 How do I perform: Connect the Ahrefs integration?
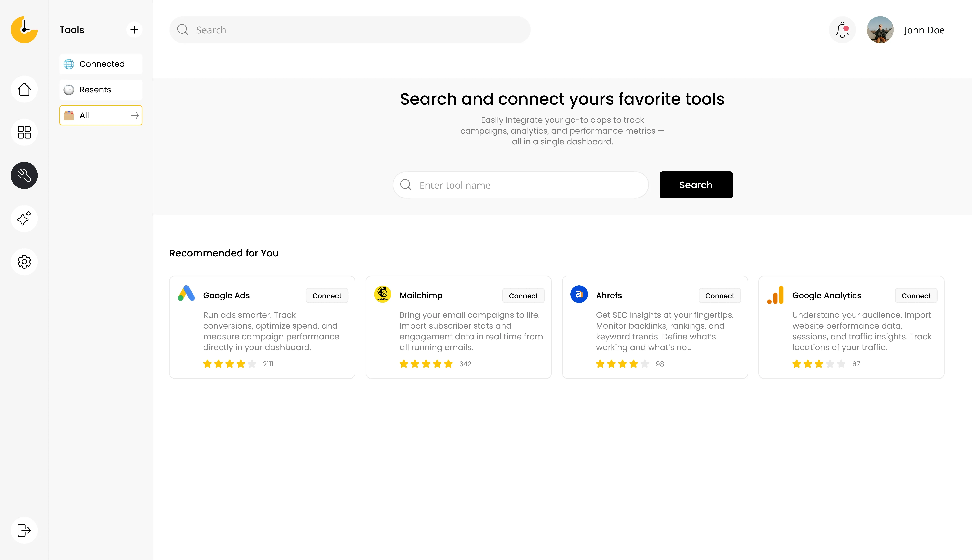719,296
